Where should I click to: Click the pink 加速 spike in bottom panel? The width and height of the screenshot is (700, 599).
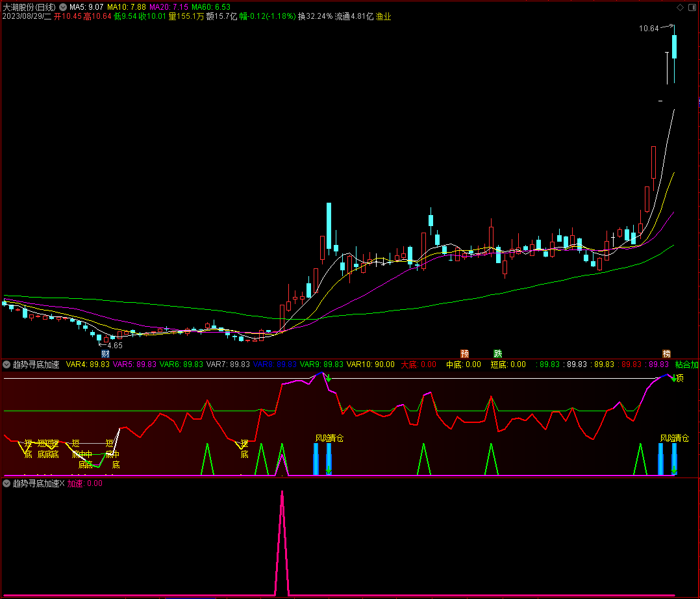282,542
